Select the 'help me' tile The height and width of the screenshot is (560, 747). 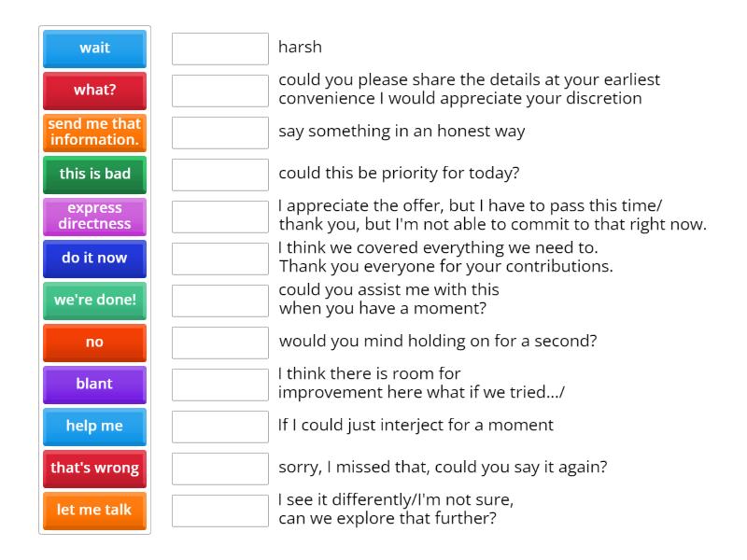pos(93,427)
